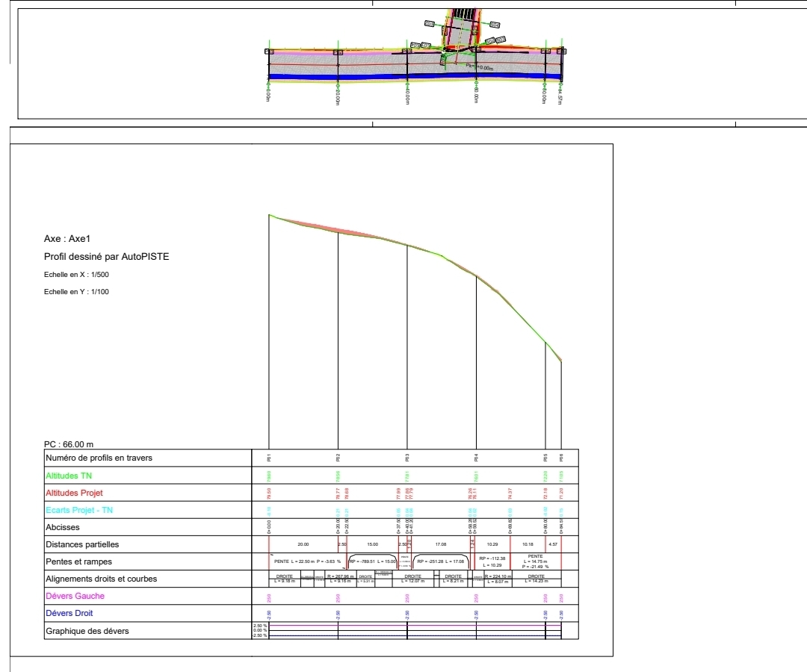807x672 pixels.
Task: Click the 'Axe : Axe1' title text
Action: point(67,239)
